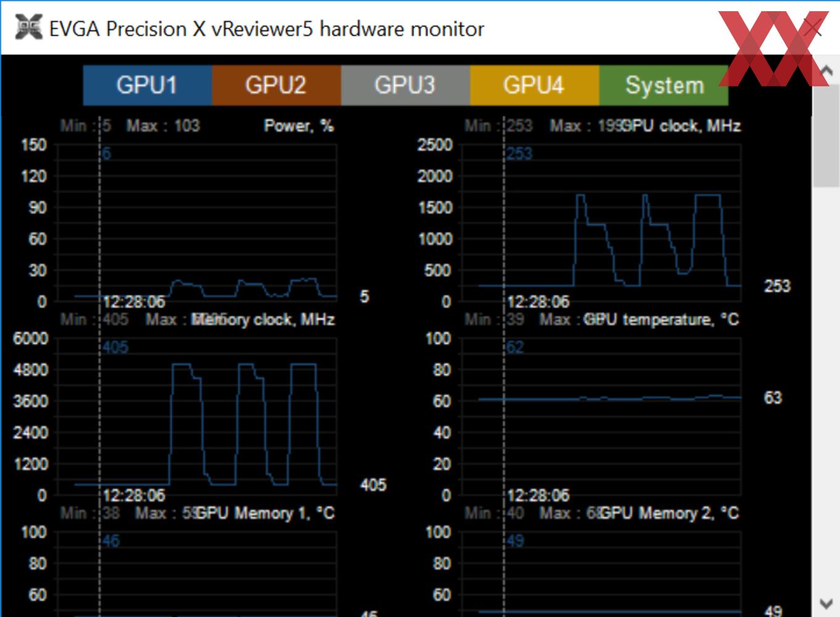Show the GPU4 tab
The height and width of the screenshot is (617, 840).
click(x=534, y=85)
